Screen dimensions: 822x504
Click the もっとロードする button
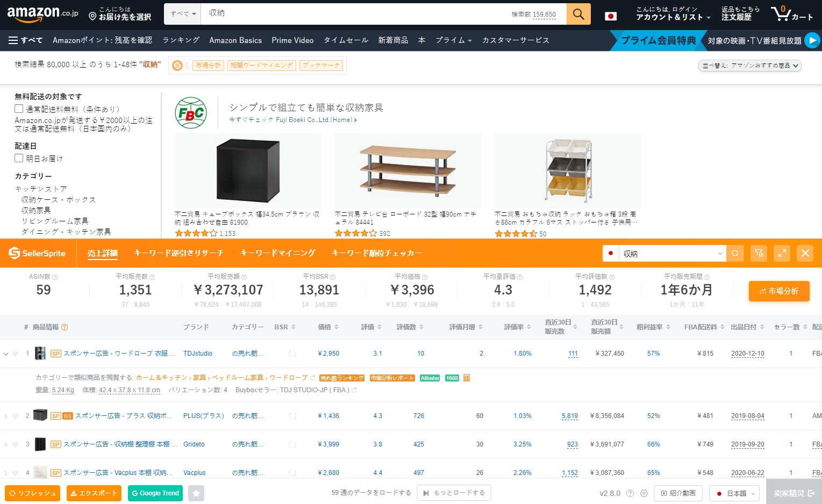point(454,493)
